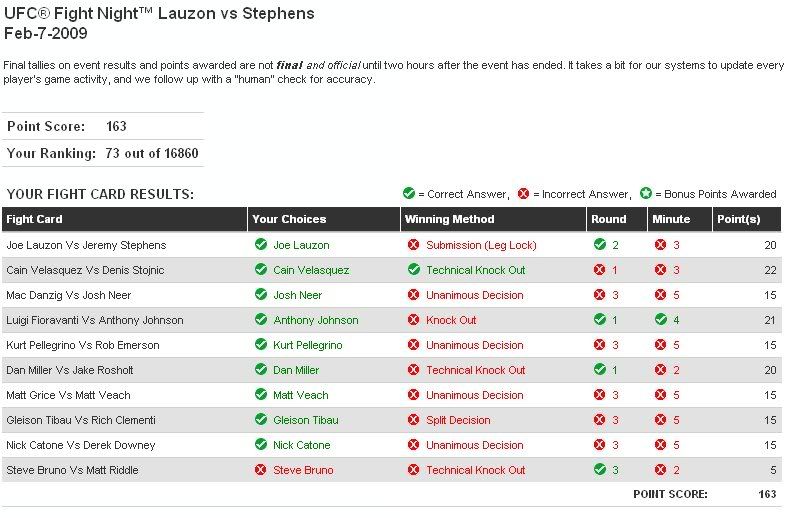The image size is (786, 518).
Task: Click the UFC Fight Night Lauzon vs Stephens title
Action: pos(158,13)
